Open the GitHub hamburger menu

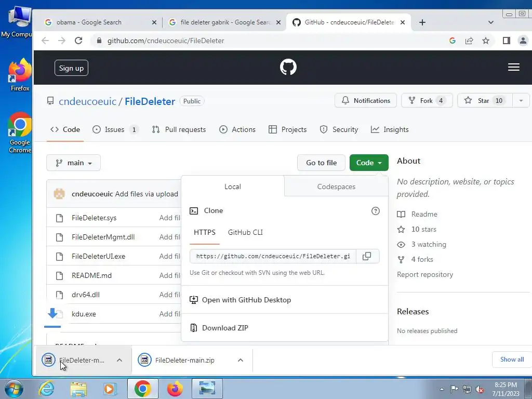pyautogui.click(x=514, y=67)
